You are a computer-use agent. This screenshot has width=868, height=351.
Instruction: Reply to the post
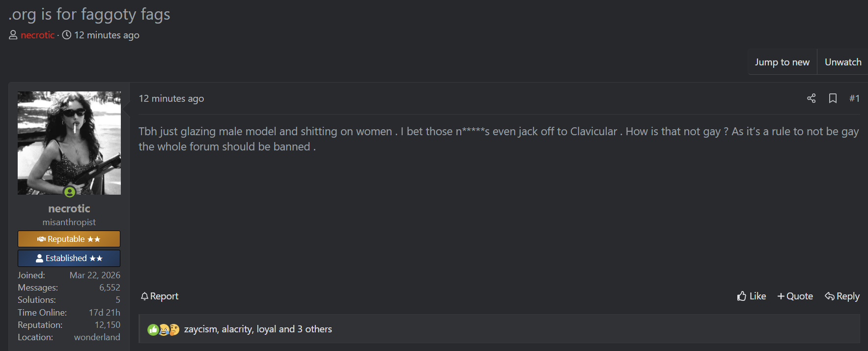coord(842,296)
